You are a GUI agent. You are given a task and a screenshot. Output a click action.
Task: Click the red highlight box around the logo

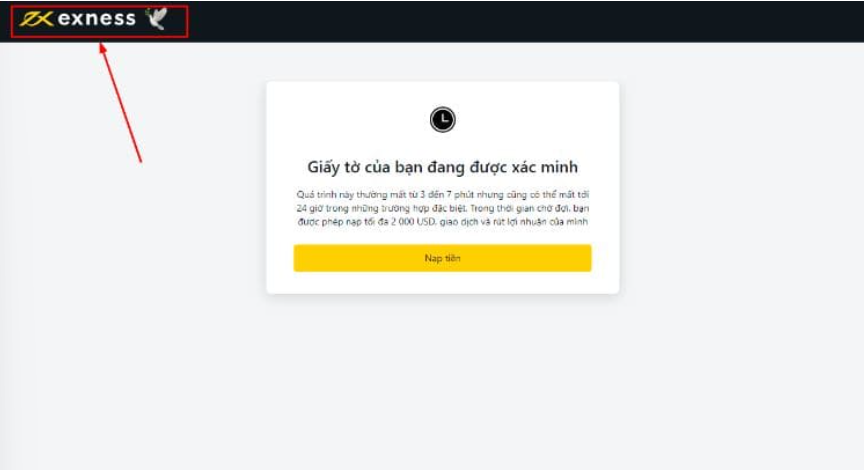pyautogui.click(x=99, y=21)
